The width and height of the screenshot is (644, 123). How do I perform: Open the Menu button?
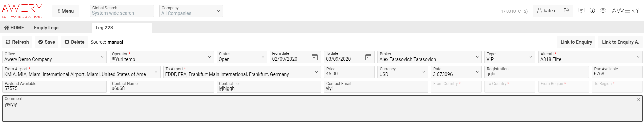pyautogui.click(x=66, y=11)
